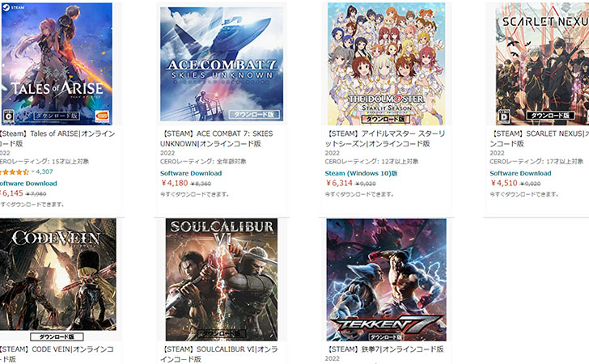The image size is (589, 364).
Task: Click the ¥4,180 price of Ace Combat 7
Action: click(x=174, y=184)
